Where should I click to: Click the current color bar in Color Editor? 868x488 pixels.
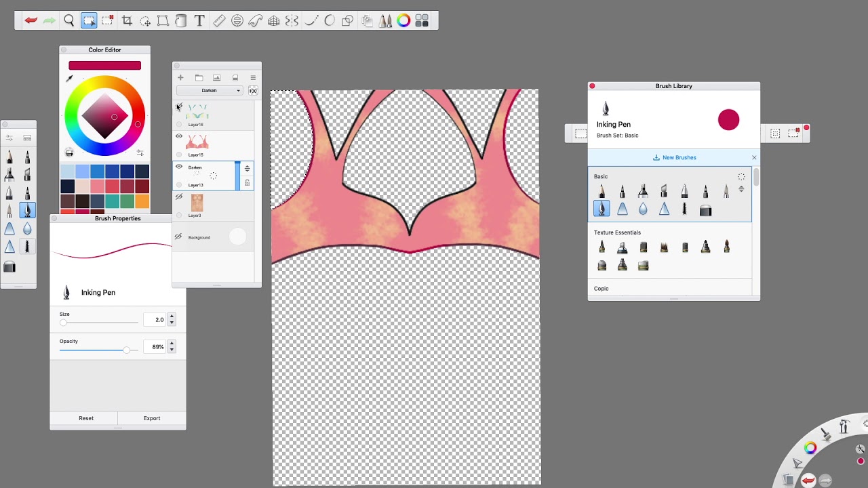pyautogui.click(x=104, y=65)
